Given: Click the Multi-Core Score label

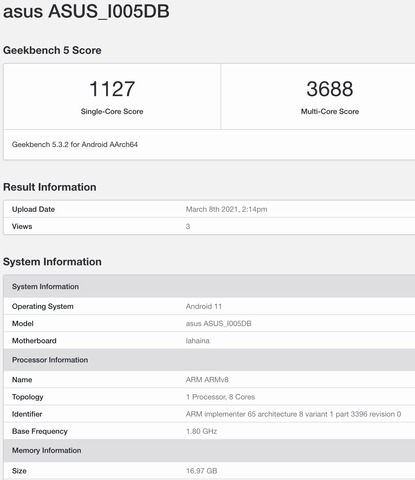Looking at the screenshot, I should [330, 111].
